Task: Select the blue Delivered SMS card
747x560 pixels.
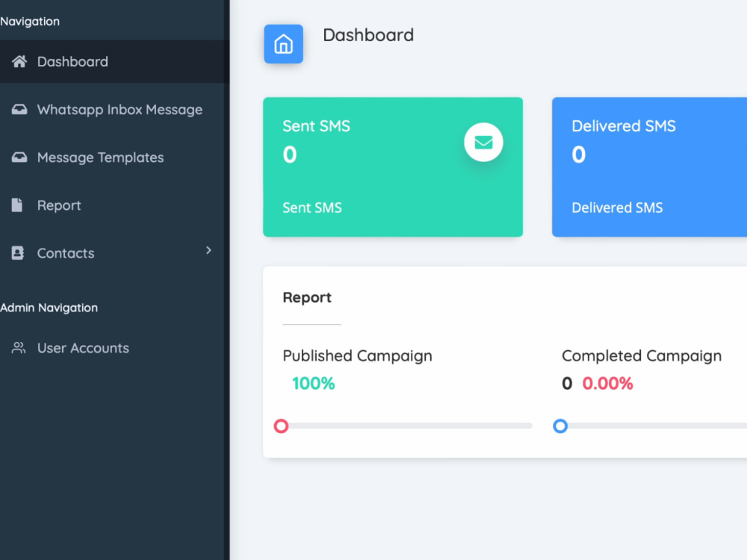Action: click(x=649, y=167)
